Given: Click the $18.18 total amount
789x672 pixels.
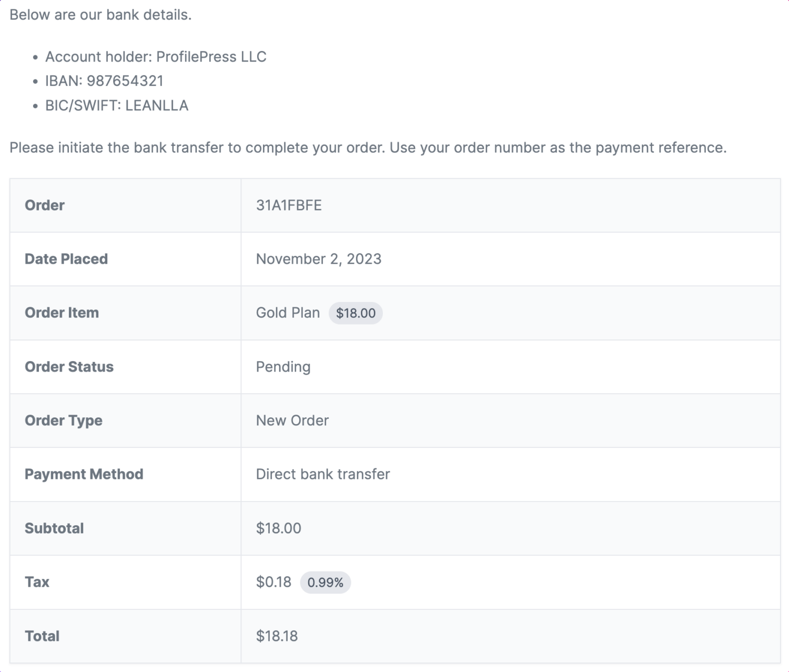Looking at the screenshot, I should pyautogui.click(x=277, y=636).
